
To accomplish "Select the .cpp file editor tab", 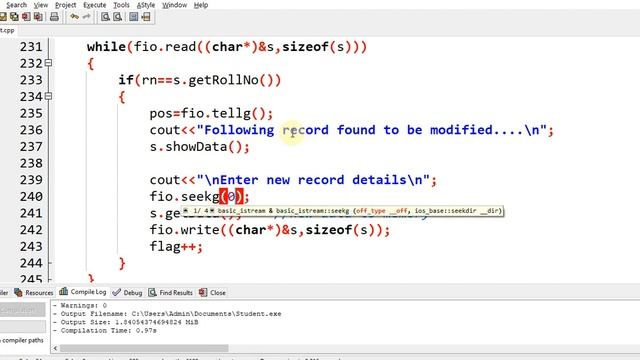I will (7, 30).
